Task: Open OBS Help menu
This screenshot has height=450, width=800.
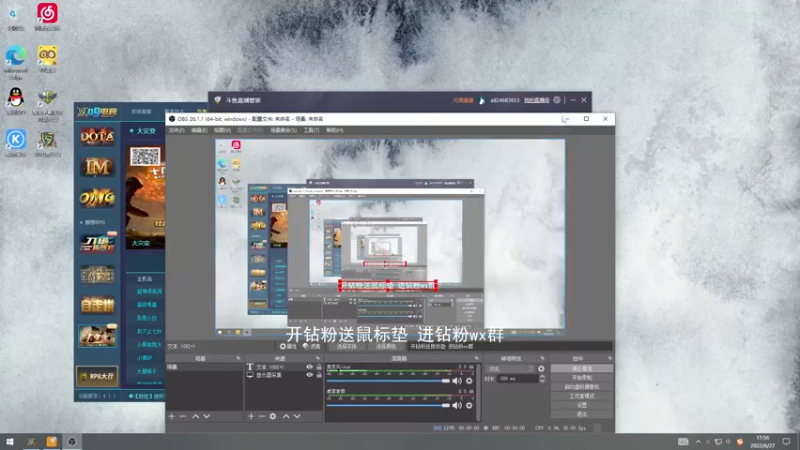Action: [334, 131]
